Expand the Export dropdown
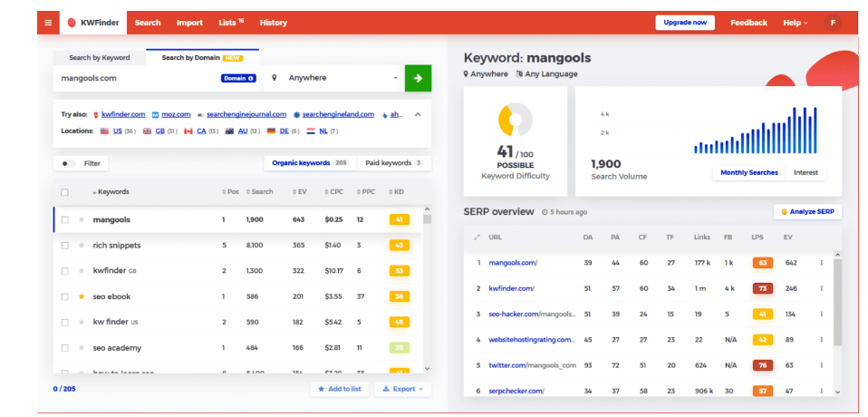The image size is (868, 417). (402, 389)
